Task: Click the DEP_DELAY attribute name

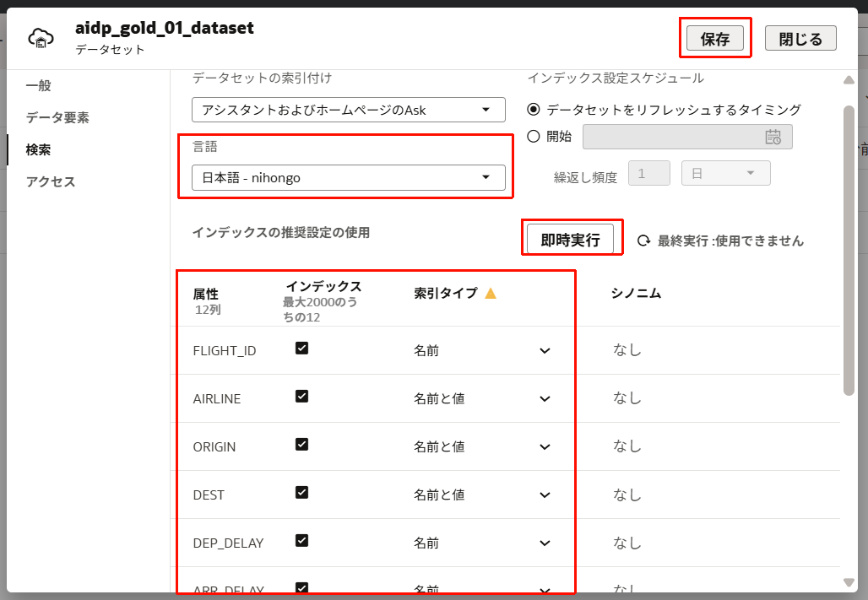Action: tap(228, 543)
